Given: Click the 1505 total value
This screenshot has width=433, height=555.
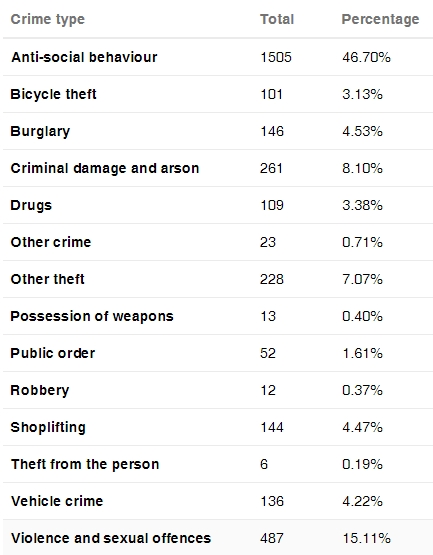Looking at the screenshot, I should 276,57.
